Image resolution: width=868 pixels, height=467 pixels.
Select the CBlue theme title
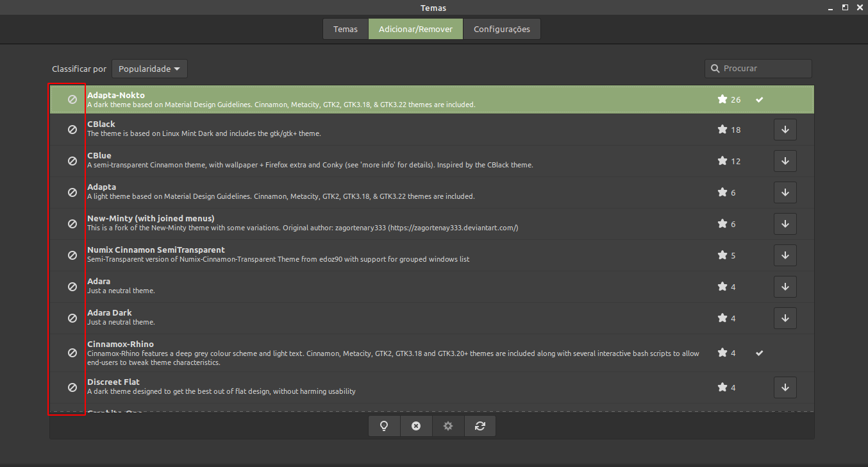99,155
